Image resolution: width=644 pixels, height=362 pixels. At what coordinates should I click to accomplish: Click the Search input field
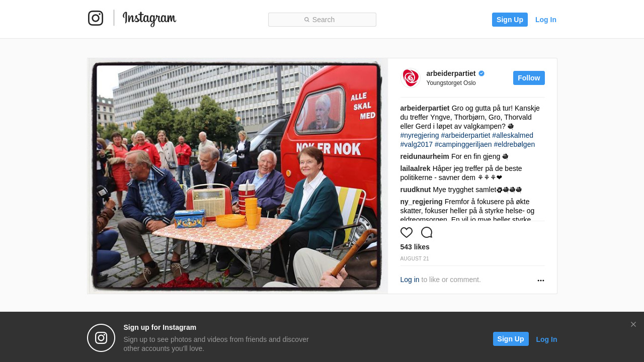coord(322,20)
